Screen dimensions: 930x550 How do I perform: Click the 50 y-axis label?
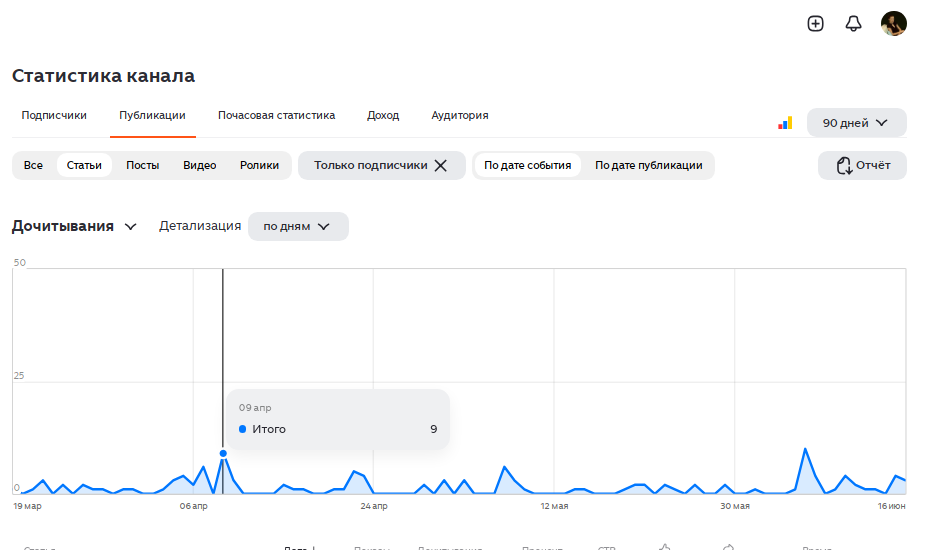point(20,263)
